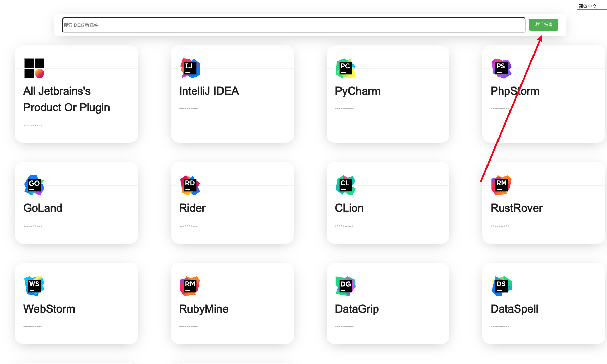Click the RubyMine card's RM logo
The image size is (607, 364).
pyautogui.click(x=190, y=286)
